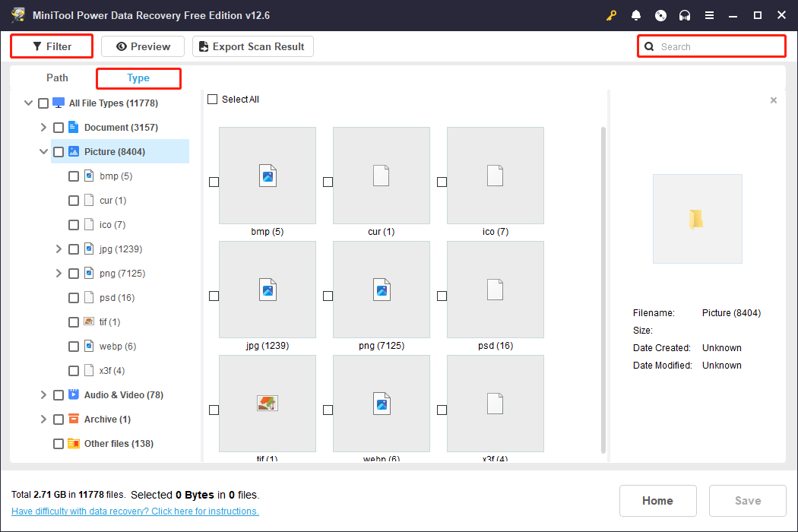Viewport: 798px width, 532px height.
Task: Click the tif file type thumbnail icon
Action: click(x=268, y=404)
